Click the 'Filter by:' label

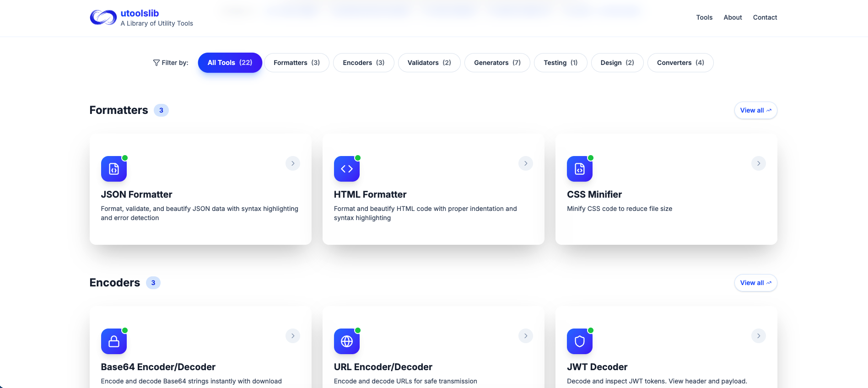click(175, 63)
